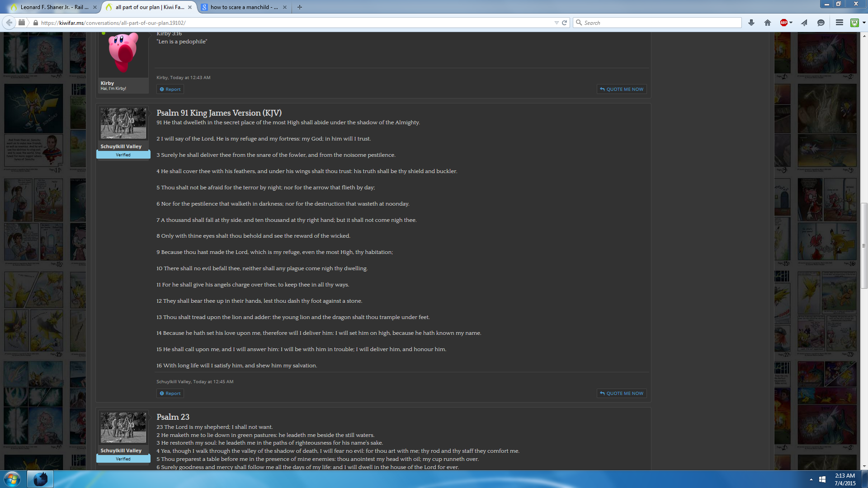Image resolution: width=868 pixels, height=488 pixels.
Task: Click the 'Psalm 23' heading
Action: (173, 417)
